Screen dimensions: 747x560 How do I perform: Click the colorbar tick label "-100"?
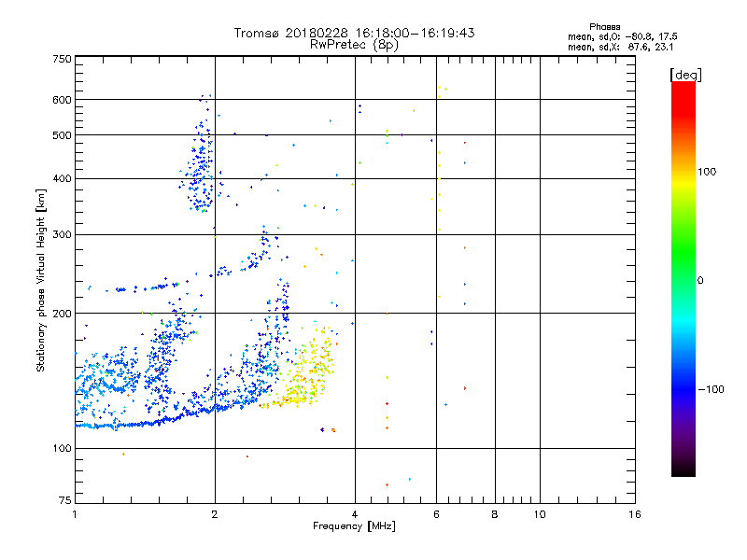point(711,389)
